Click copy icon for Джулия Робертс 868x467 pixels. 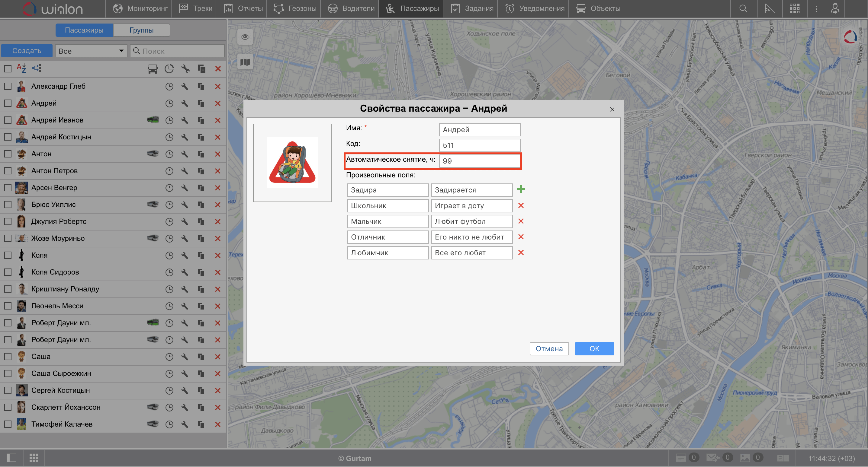point(201,221)
